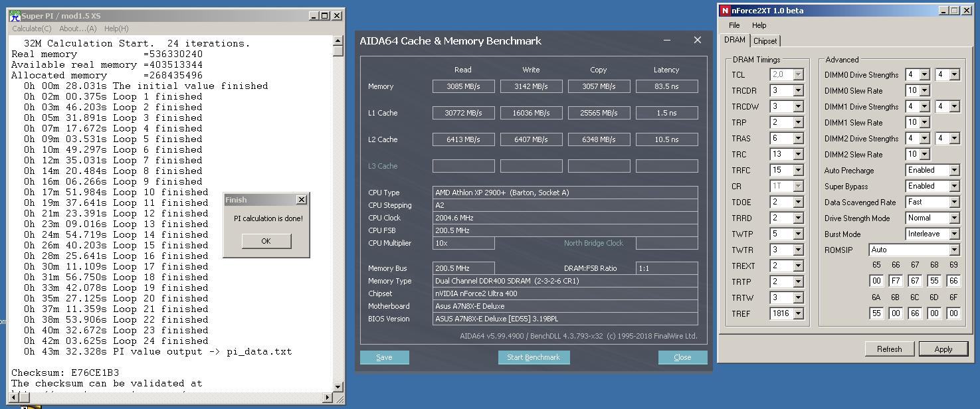Click Memory Read value 3085 MB/s

pyautogui.click(x=463, y=86)
